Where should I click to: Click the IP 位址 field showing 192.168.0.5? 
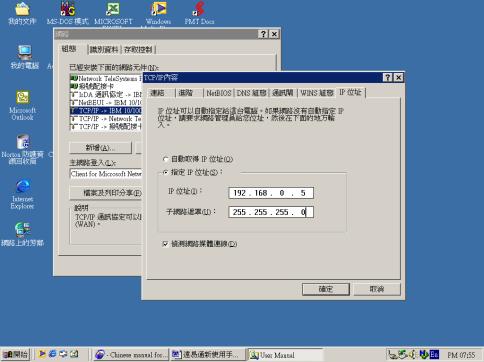(271, 193)
